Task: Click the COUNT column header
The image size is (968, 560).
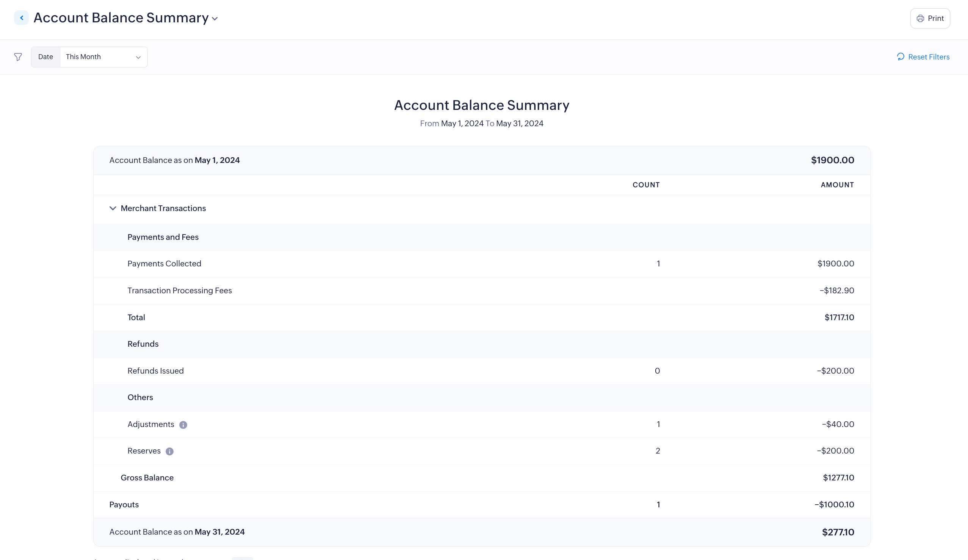Action: tap(646, 185)
